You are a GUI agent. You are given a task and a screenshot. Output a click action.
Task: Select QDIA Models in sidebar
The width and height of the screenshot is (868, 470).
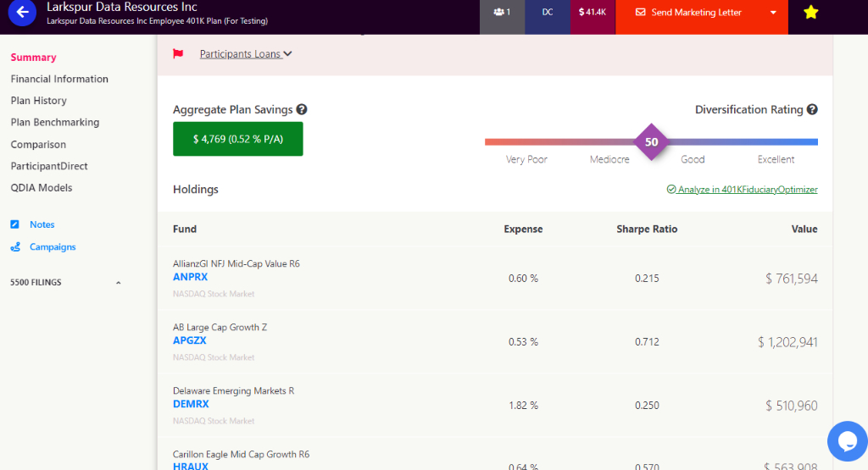[x=42, y=188]
